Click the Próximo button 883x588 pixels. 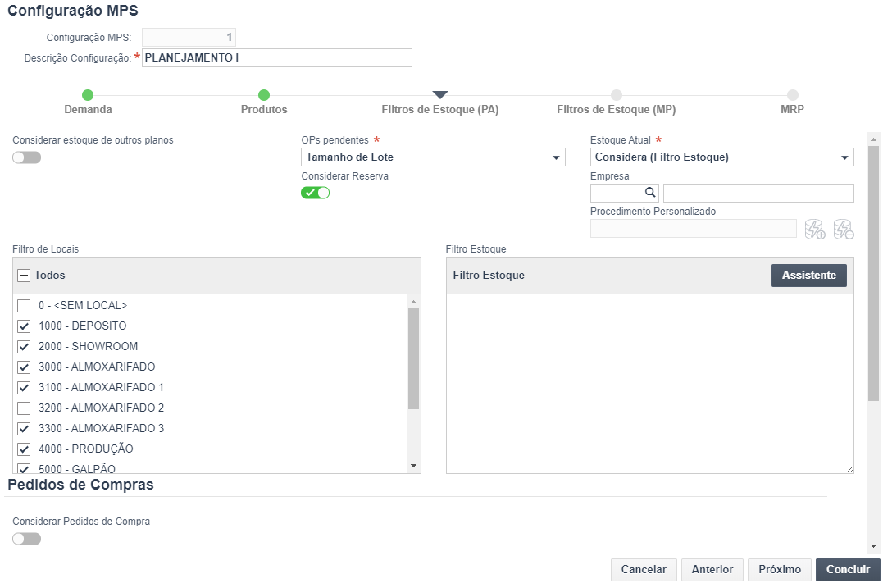tap(780, 569)
